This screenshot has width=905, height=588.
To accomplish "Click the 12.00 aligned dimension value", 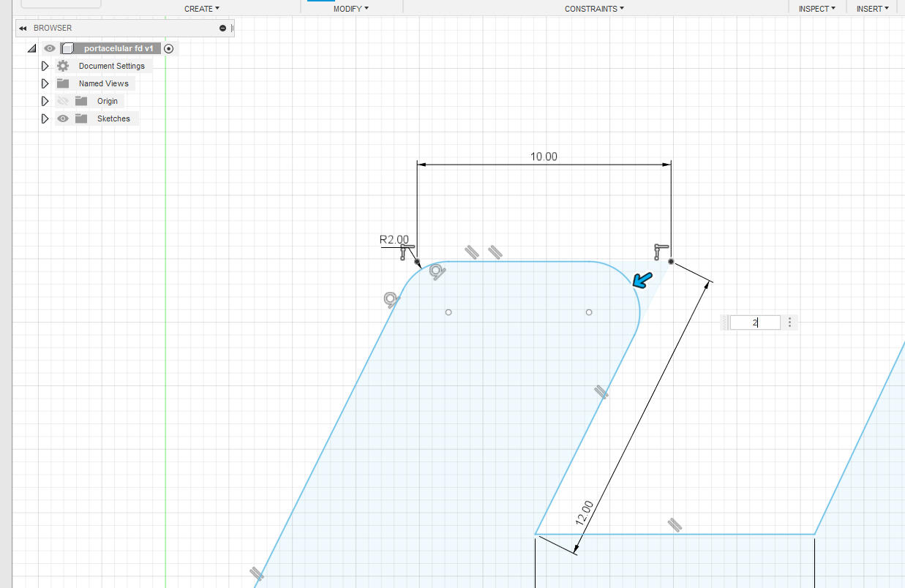I will (584, 513).
